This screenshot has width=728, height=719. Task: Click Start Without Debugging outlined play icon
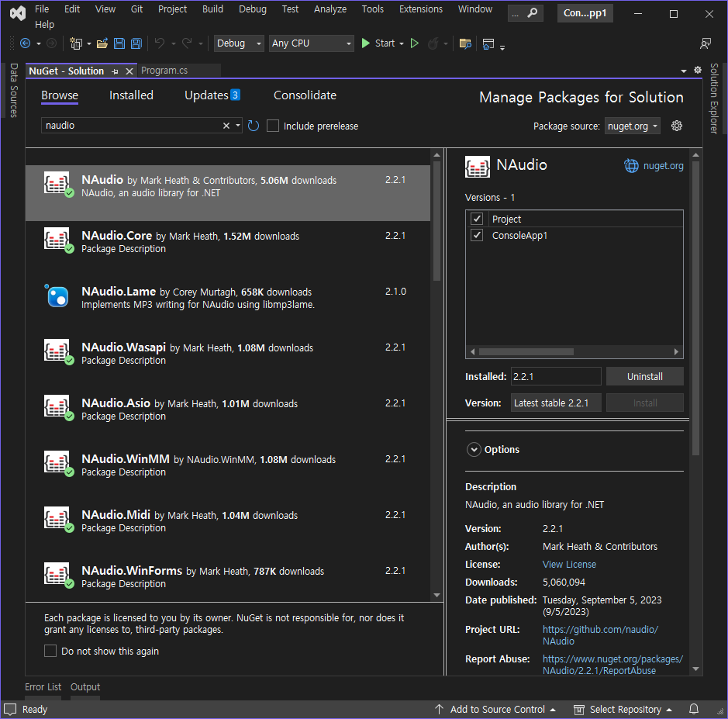click(x=415, y=43)
